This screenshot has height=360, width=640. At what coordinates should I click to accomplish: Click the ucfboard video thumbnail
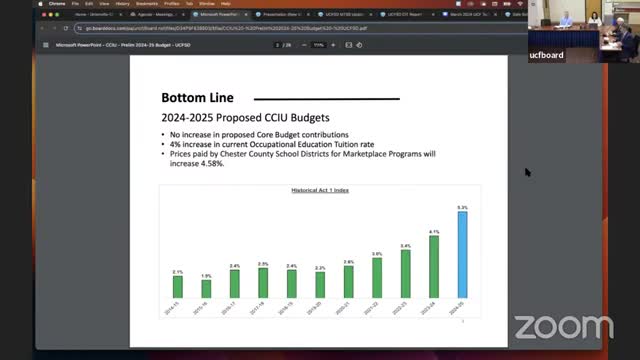584,31
